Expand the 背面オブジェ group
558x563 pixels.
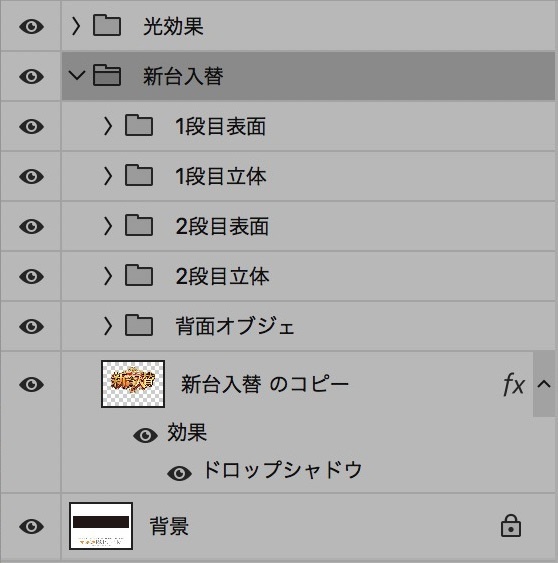pyautogui.click(x=108, y=326)
